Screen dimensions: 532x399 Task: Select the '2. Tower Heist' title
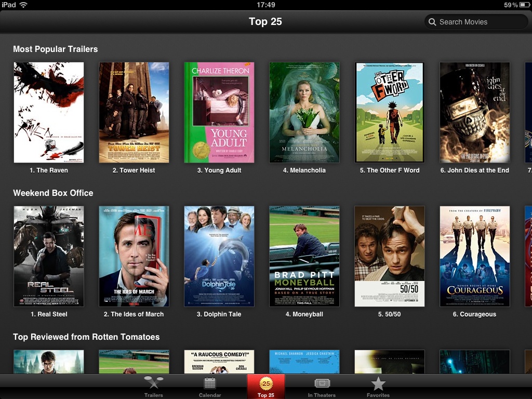pyautogui.click(x=134, y=170)
